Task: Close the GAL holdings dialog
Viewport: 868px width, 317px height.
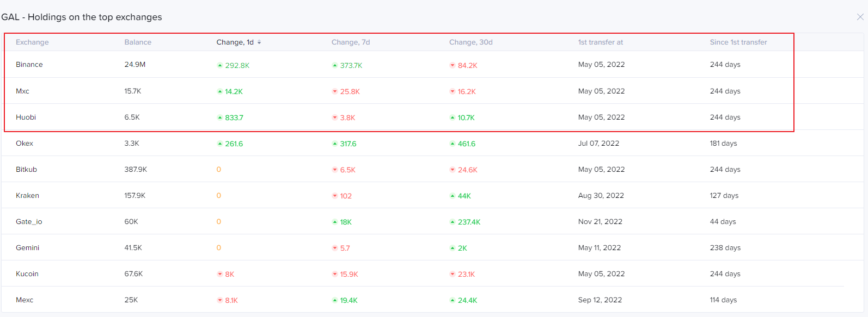Action: click(x=860, y=17)
